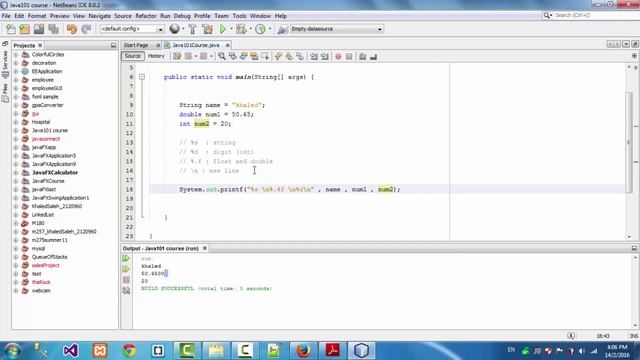Click the Find Selection magnifier in editor toolbar
Viewport: 640px width, 360px height.
[222, 56]
